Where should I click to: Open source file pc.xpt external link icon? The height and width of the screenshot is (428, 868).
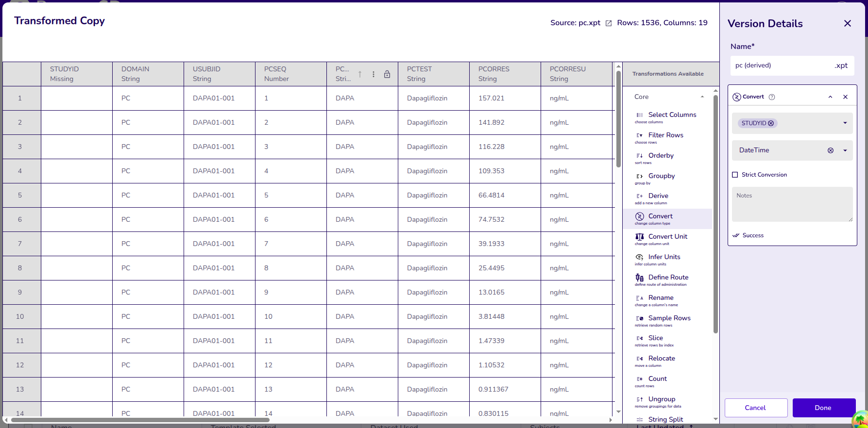coord(608,23)
